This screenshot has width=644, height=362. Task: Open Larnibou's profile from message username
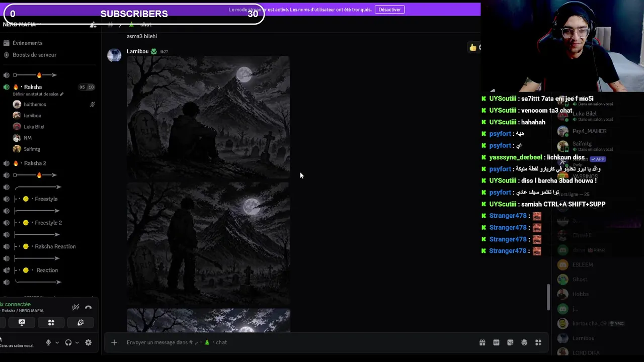pyautogui.click(x=137, y=51)
